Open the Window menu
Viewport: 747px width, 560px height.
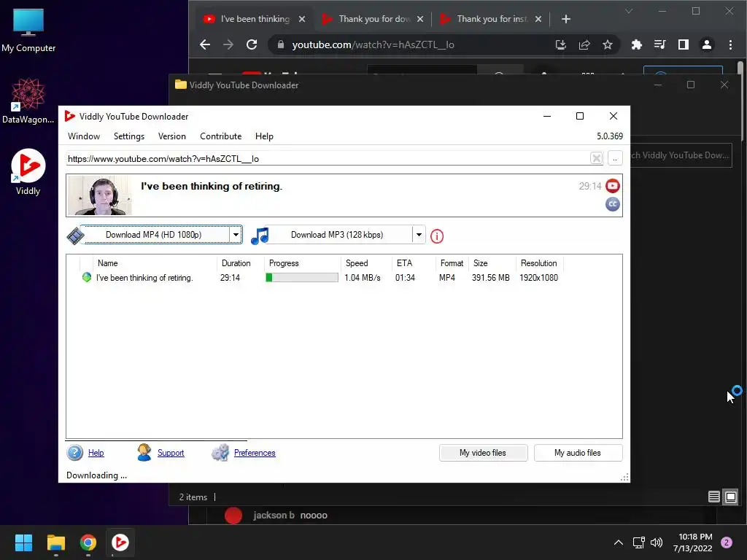tap(84, 136)
